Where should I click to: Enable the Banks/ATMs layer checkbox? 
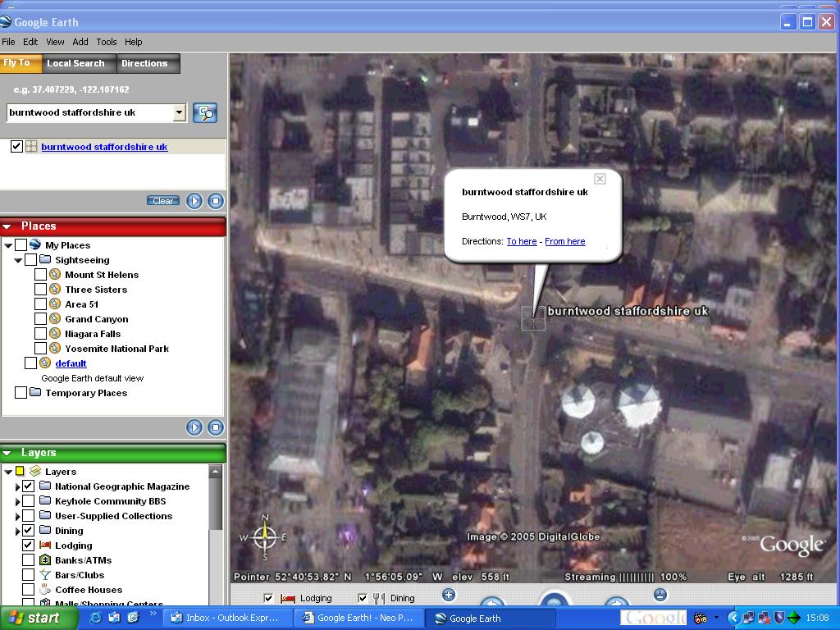[29, 559]
